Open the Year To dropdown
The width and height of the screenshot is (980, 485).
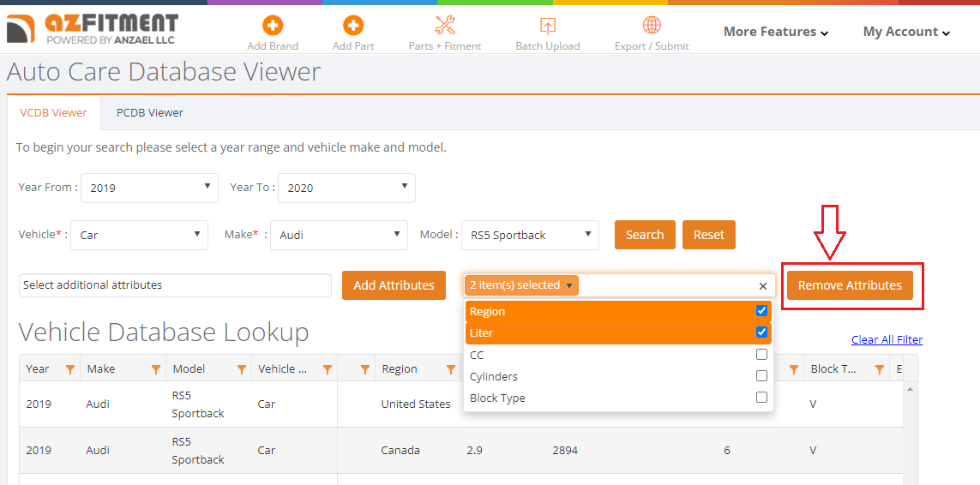coord(347,188)
